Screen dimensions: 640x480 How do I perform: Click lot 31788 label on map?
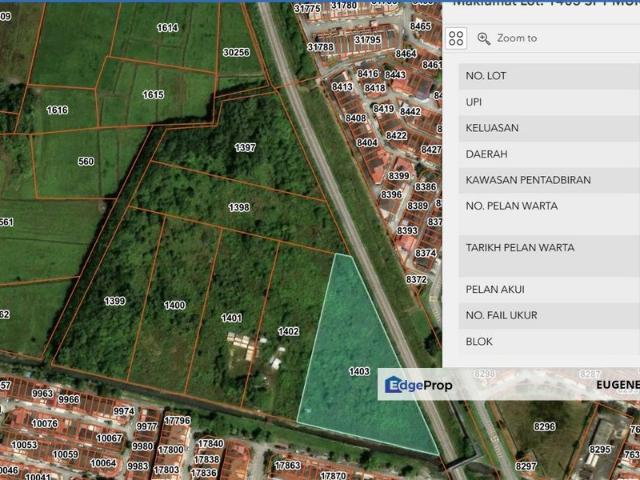tap(320, 47)
